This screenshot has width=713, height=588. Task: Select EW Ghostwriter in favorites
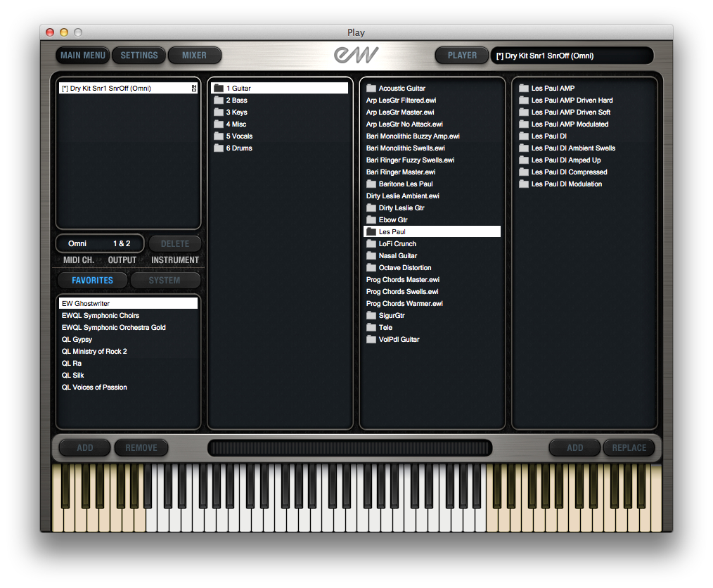pyautogui.click(x=128, y=303)
